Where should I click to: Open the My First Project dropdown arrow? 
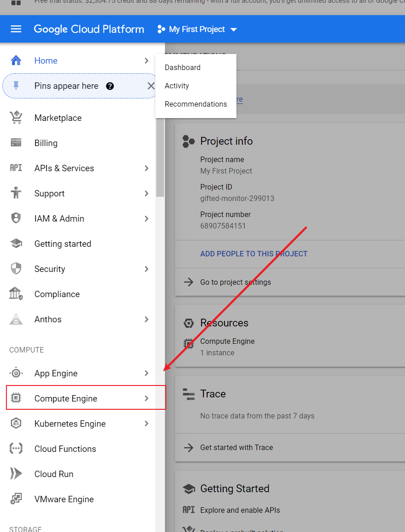pyautogui.click(x=234, y=29)
